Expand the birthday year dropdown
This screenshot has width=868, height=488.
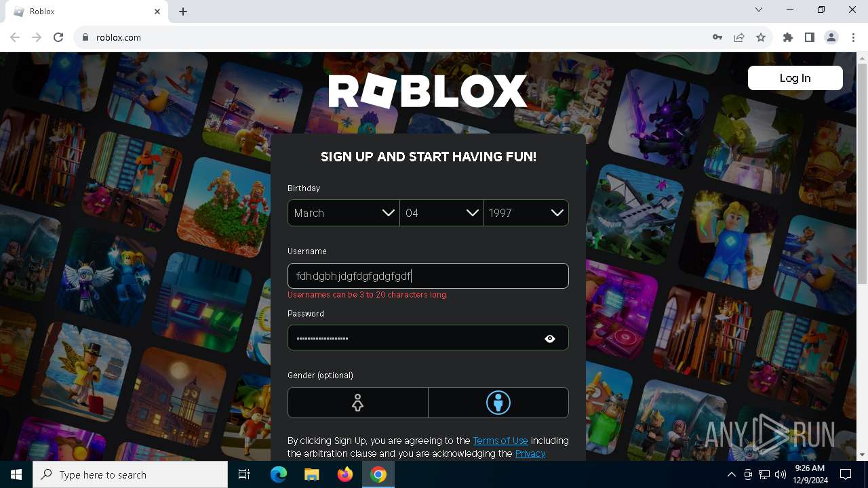pos(526,213)
